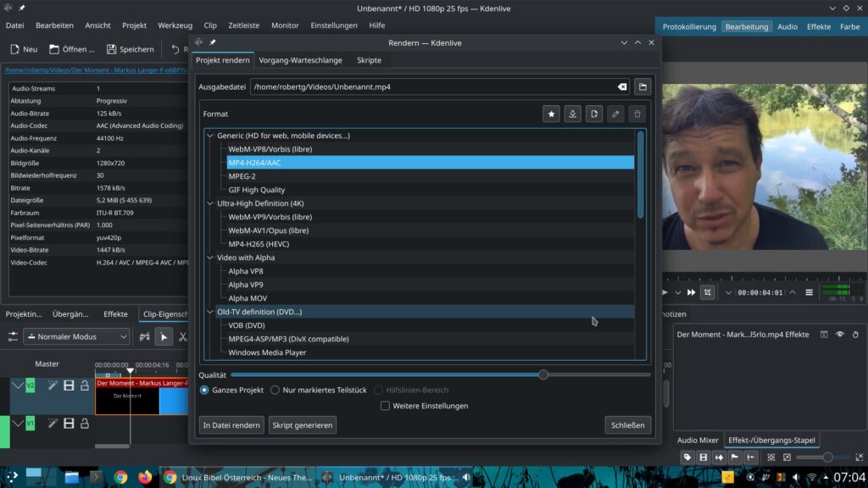Click the fast forward button in monitor
This screenshot has width=868, height=488.
692,292
